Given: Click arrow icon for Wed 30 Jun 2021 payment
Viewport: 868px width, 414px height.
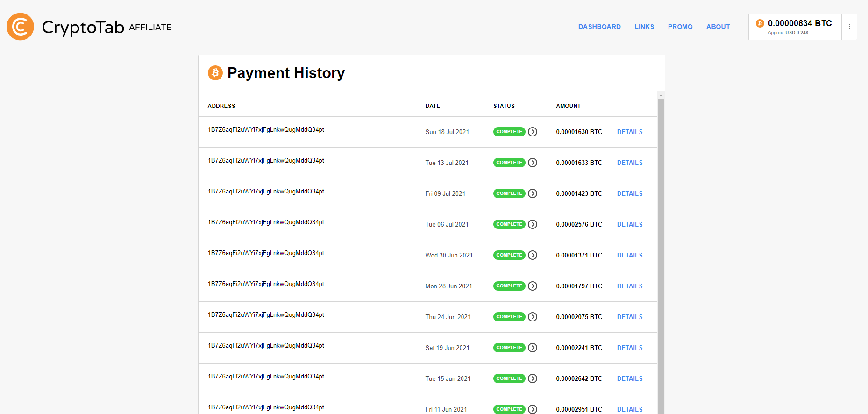Looking at the screenshot, I should 533,255.
